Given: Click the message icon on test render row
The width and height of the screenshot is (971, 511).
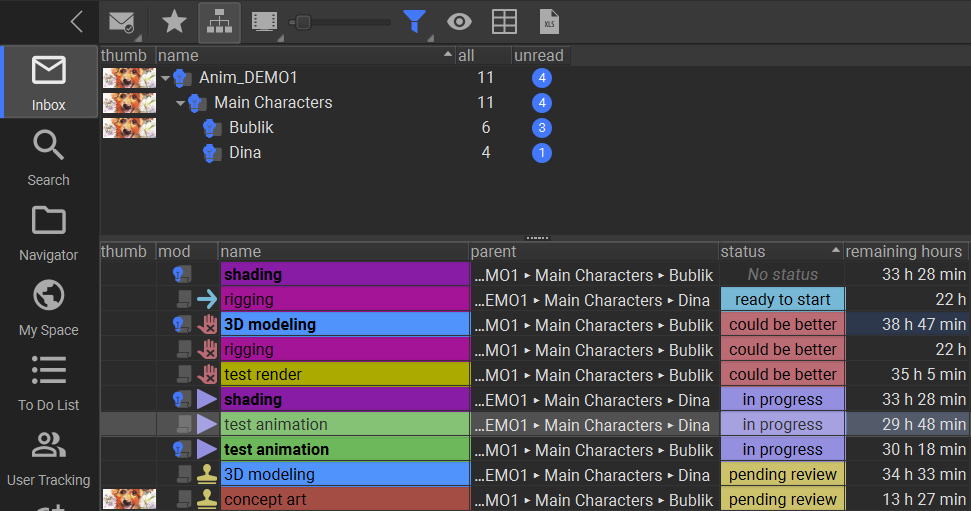Looking at the screenshot, I should click(184, 374).
